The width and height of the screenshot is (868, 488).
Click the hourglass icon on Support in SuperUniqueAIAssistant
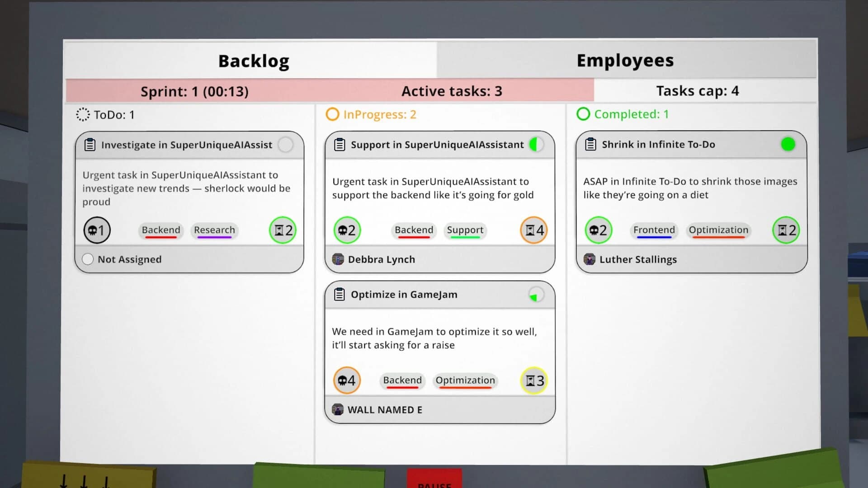[533, 230]
